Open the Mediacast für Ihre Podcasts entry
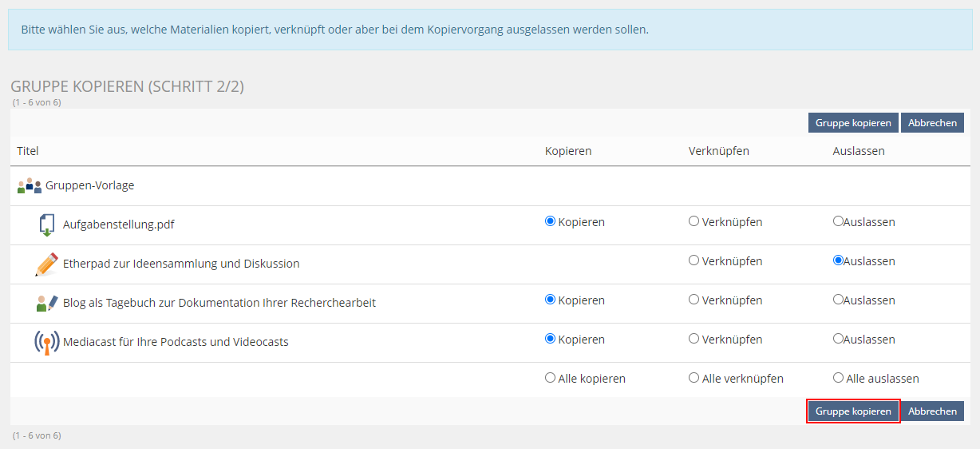The image size is (980, 449). point(176,342)
